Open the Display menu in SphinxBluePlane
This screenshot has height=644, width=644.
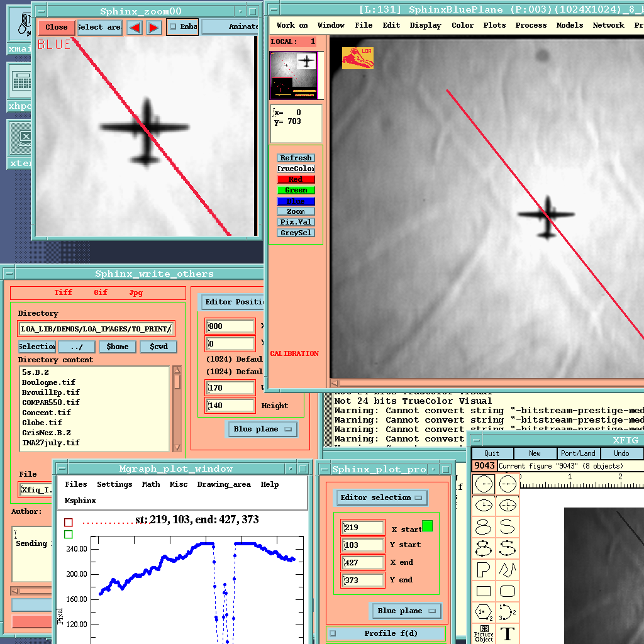point(426,25)
